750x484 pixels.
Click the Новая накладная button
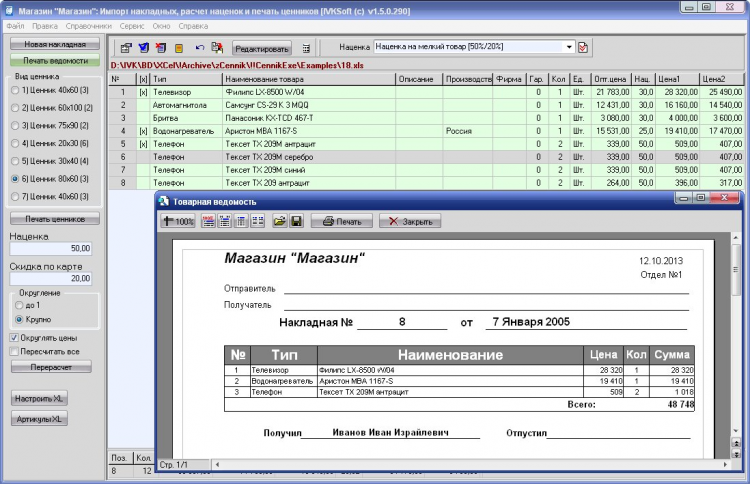tap(54, 45)
